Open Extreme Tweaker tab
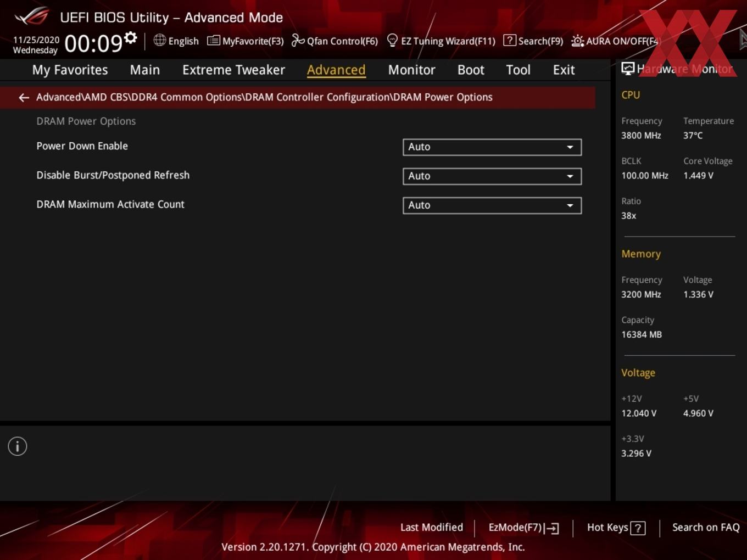This screenshot has width=747, height=560. (233, 70)
